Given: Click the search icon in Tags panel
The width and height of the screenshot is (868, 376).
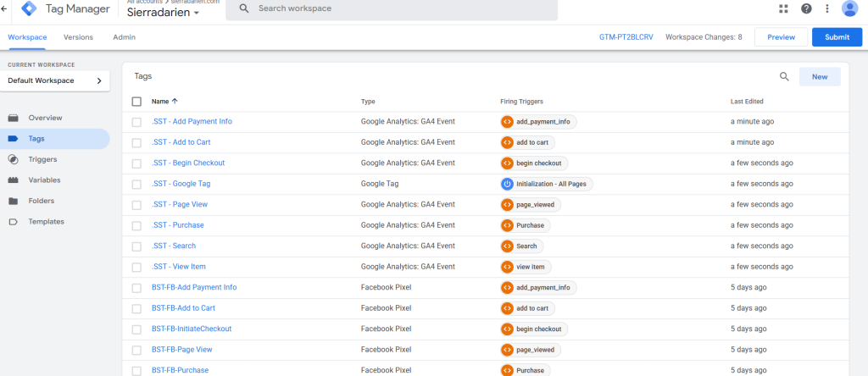Looking at the screenshot, I should (784, 77).
